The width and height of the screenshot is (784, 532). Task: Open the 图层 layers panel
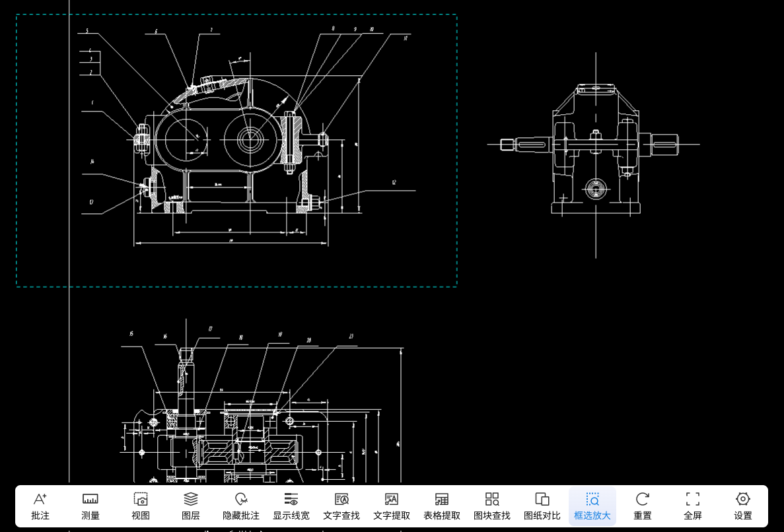click(x=191, y=506)
